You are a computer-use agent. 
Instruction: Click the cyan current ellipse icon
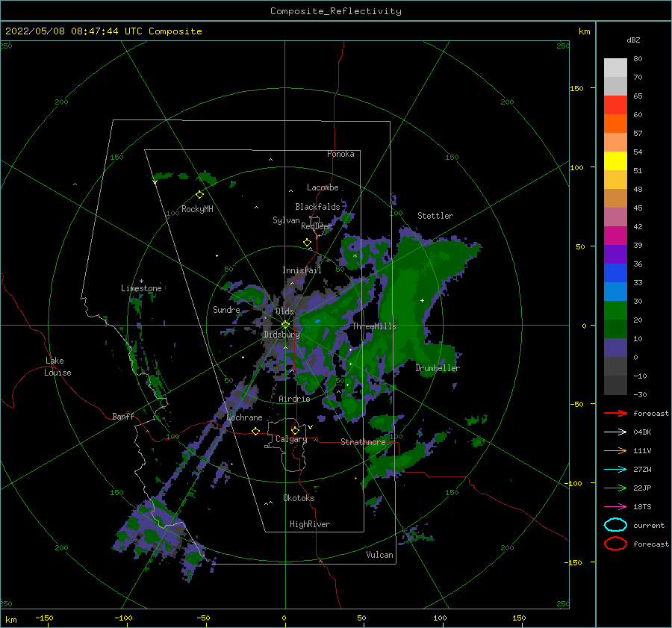[x=615, y=525]
